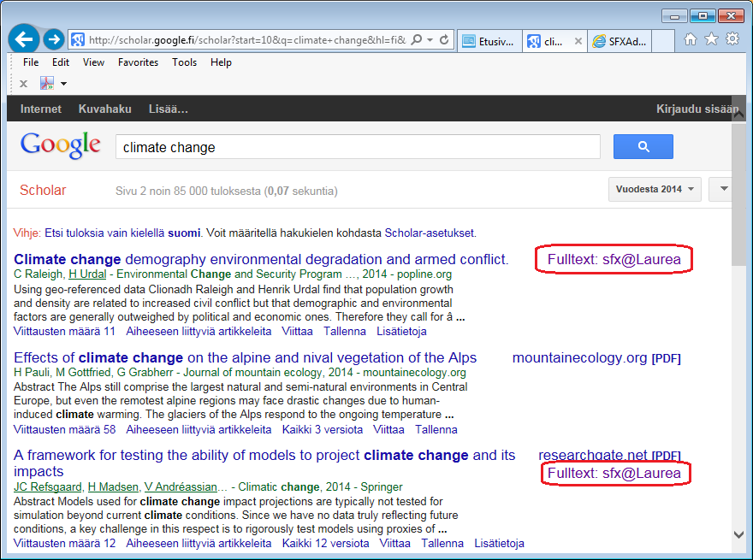Image resolution: width=753 pixels, height=560 pixels.
Task: Click 'Viittausten määrä 58' citations link
Action: pos(64,429)
